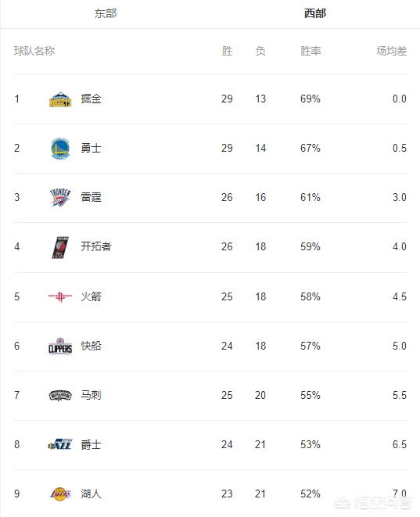Select the 西部 conference tab

point(315,13)
